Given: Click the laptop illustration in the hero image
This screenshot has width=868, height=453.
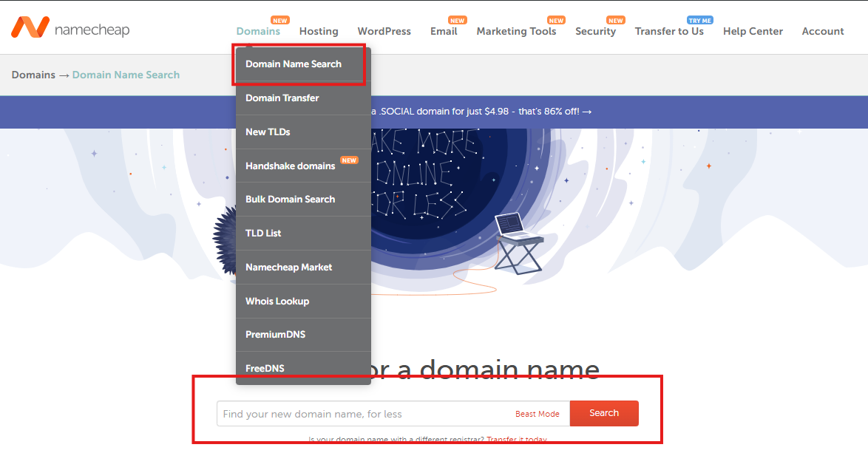Looking at the screenshot, I should pos(518,227).
